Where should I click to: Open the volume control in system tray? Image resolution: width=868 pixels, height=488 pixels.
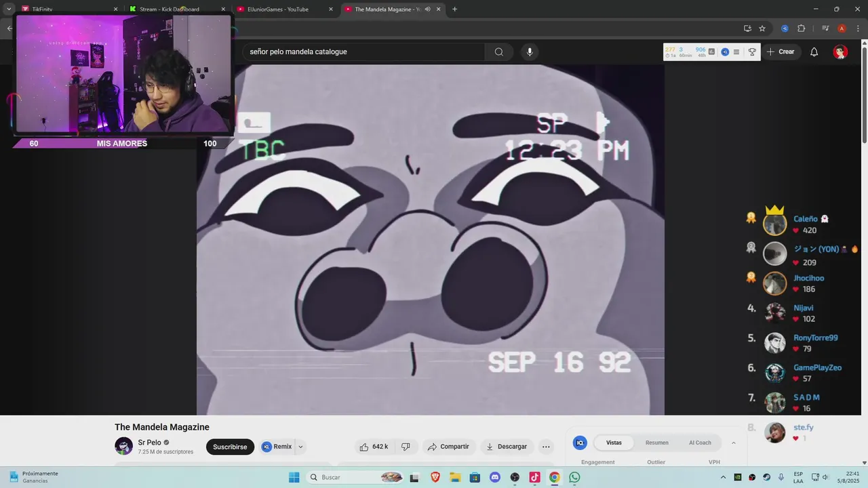click(x=826, y=477)
